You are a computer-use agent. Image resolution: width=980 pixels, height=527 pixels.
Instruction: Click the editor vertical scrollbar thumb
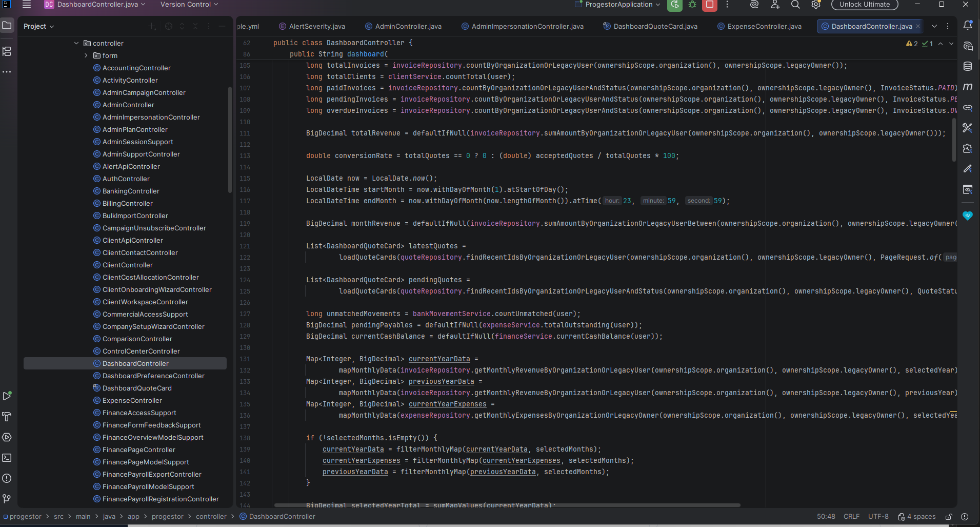pos(954,140)
